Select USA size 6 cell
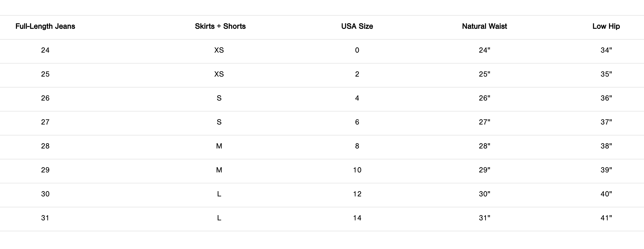This screenshot has width=644, height=249. 357,122
